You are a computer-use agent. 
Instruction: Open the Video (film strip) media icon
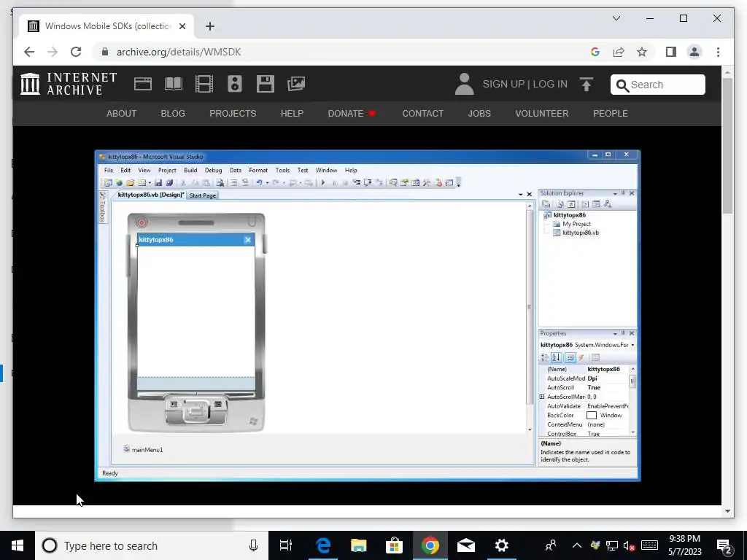(x=204, y=84)
